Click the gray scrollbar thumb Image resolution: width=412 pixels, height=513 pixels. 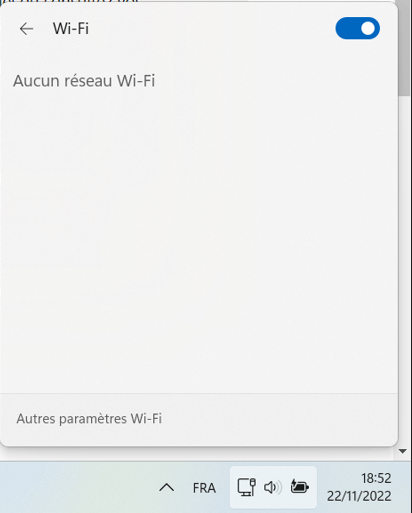point(404,48)
